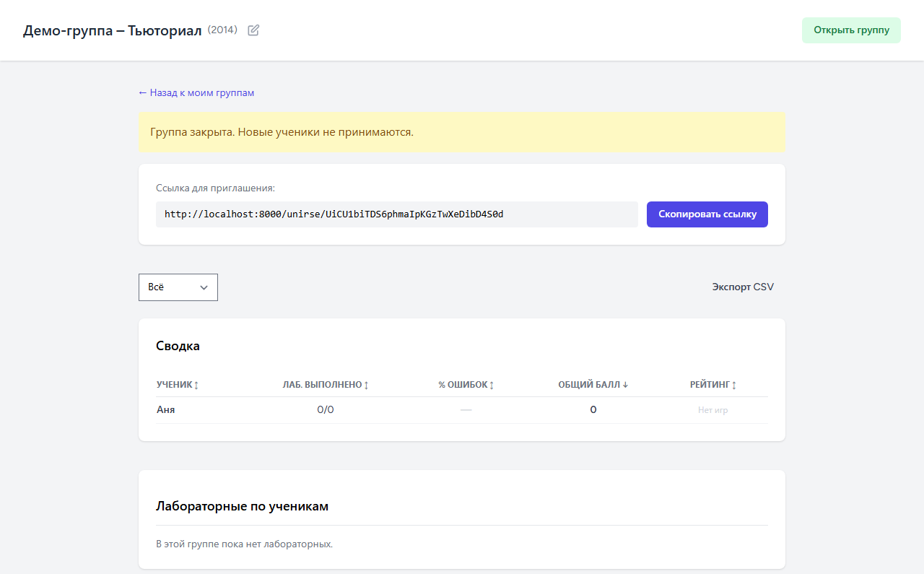Viewport: 924px width, 574px height.
Task: Click student name Аня in summary table
Action: pyautogui.click(x=165, y=409)
